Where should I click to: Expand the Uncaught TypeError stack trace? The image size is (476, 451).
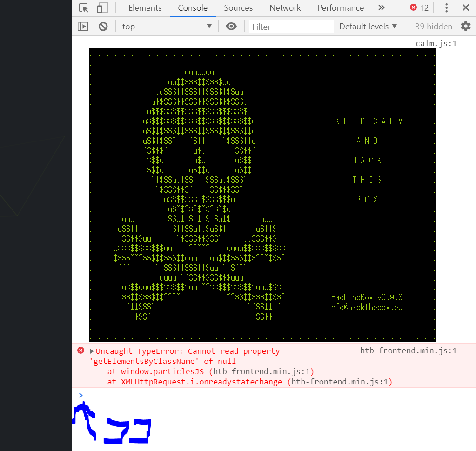click(x=92, y=351)
